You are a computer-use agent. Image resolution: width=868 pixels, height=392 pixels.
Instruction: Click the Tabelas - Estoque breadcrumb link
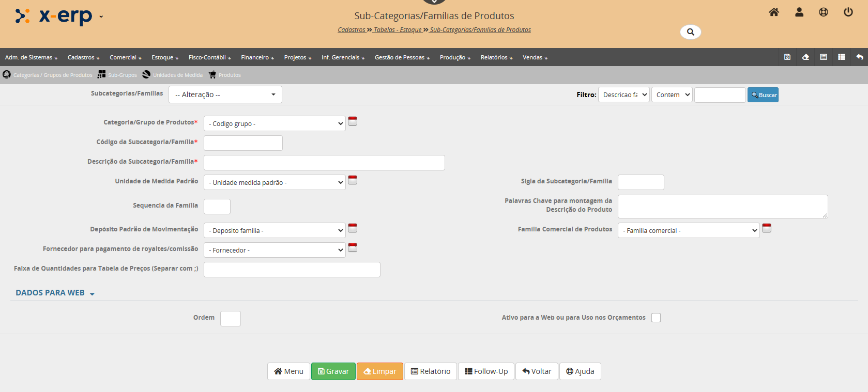(x=398, y=30)
